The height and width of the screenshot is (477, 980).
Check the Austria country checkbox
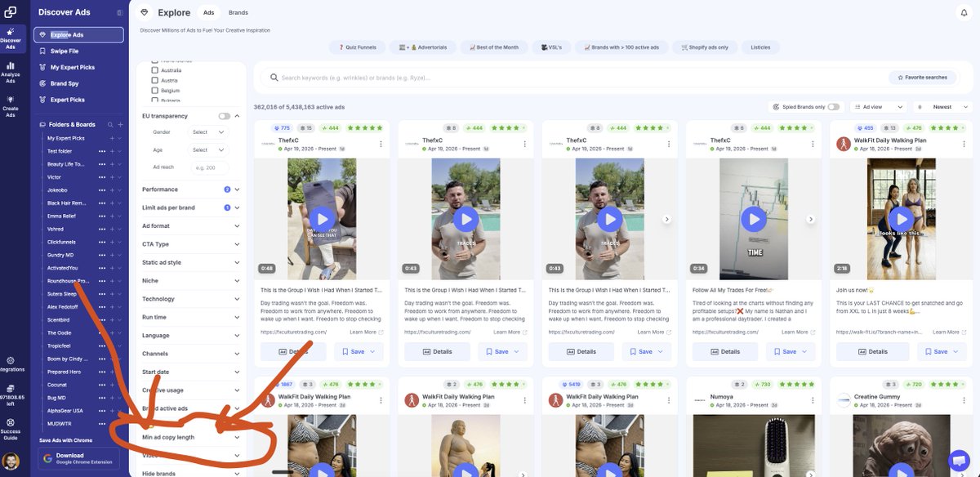(x=155, y=80)
